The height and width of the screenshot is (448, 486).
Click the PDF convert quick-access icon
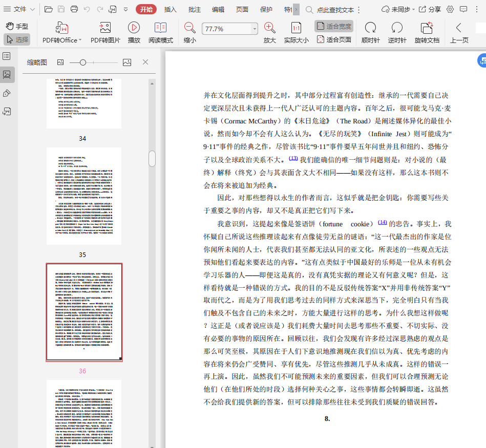[x=113, y=9]
